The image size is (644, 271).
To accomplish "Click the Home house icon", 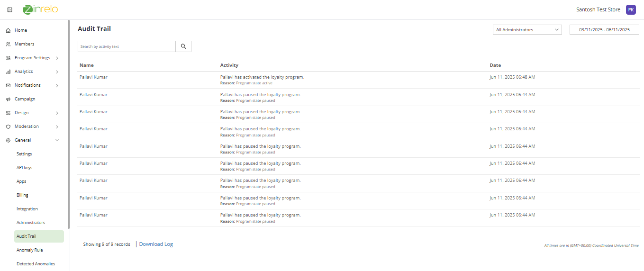I will [x=8, y=30].
